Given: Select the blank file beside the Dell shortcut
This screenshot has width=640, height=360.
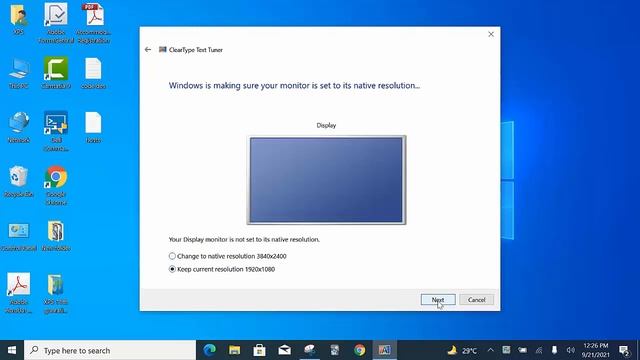Looking at the screenshot, I should tap(93, 127).
